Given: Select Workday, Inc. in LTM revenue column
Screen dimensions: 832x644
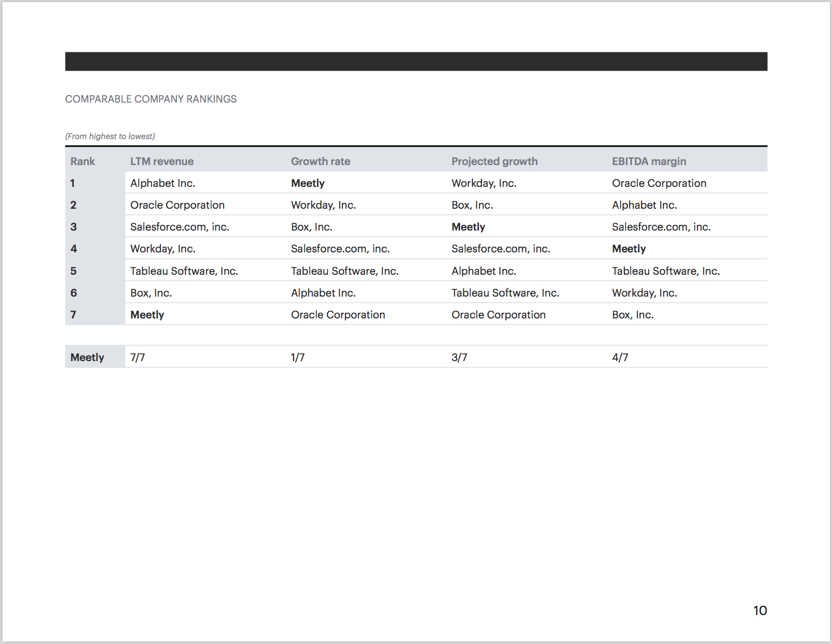Looking at the screenshot, I should (x=163, y=249).
